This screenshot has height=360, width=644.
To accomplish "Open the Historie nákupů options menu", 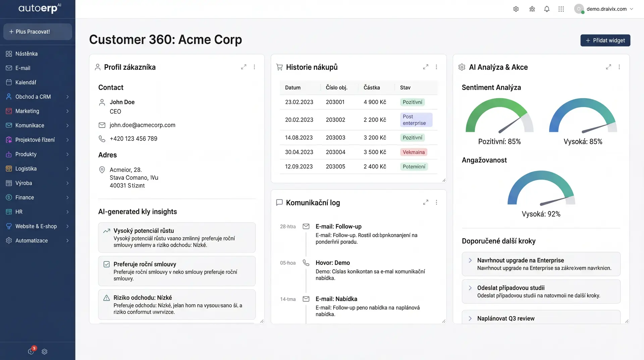I will [x=436, y=67].
